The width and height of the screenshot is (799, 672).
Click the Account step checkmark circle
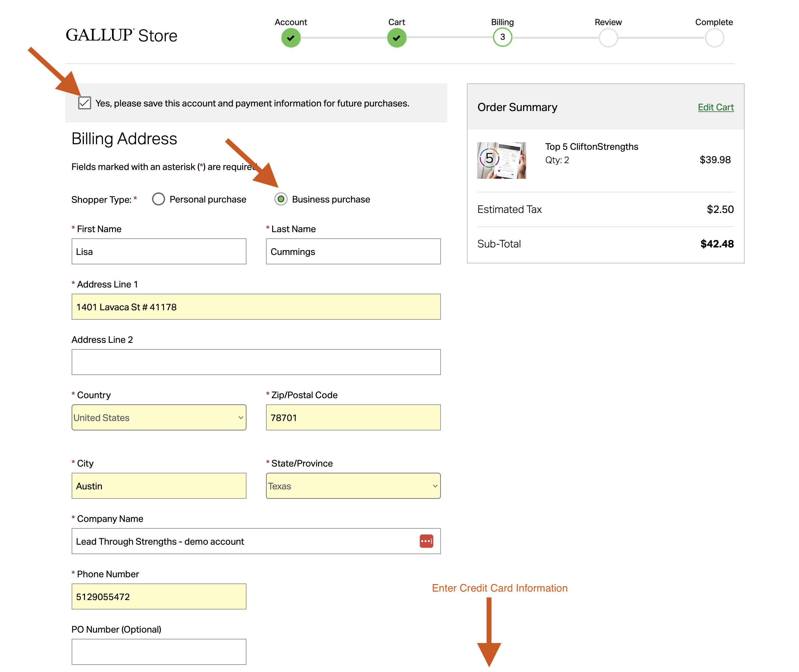[291, 38]
